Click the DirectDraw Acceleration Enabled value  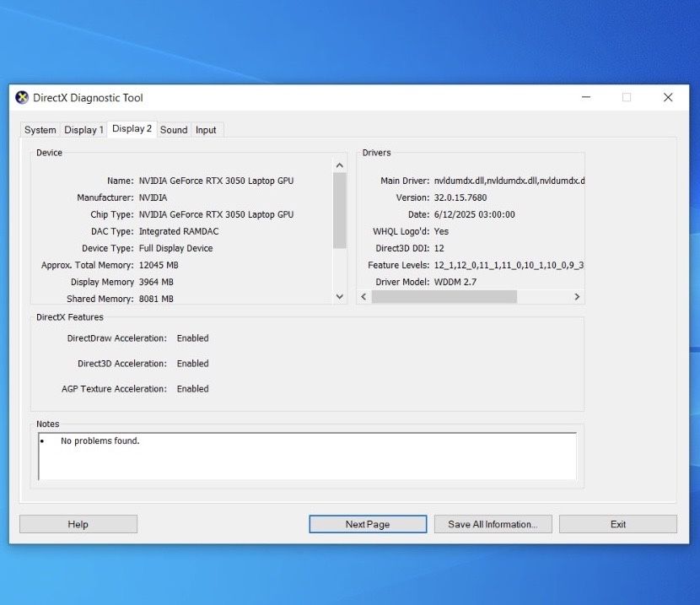click(x=192, y=338)
